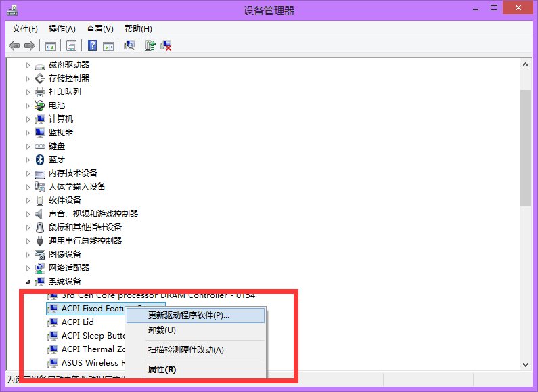Select the 图像设备 camera icon
The height and width of the screenshot is (392, 538).
pos(40,255)
